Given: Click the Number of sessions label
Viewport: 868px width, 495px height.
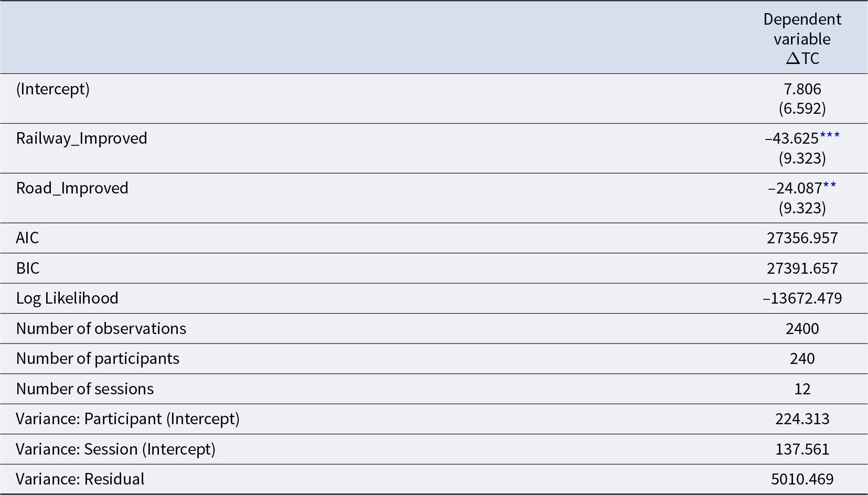Looking at the screenshot, I should (85, 389).
